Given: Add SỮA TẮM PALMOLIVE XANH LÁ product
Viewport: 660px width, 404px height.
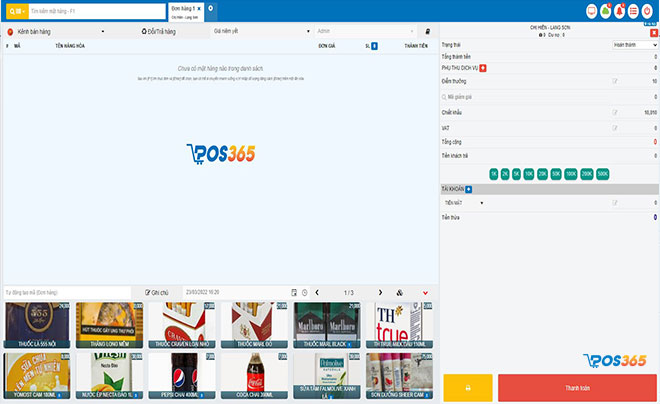Looking at the screenshot, I should 327,376.
